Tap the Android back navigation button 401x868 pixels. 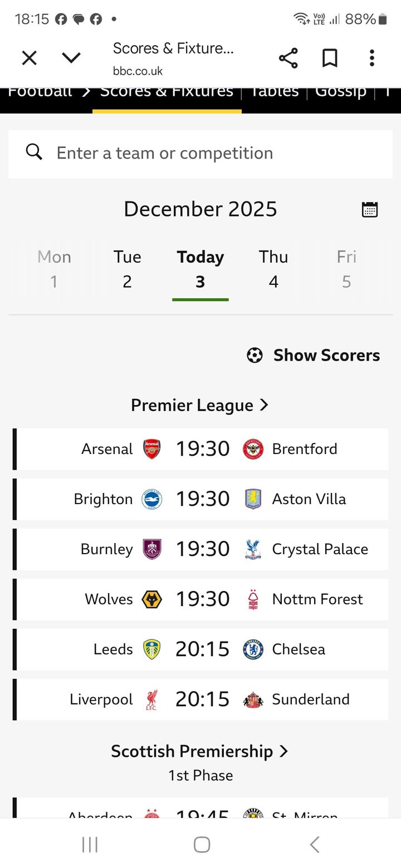[x=314, y=845]
